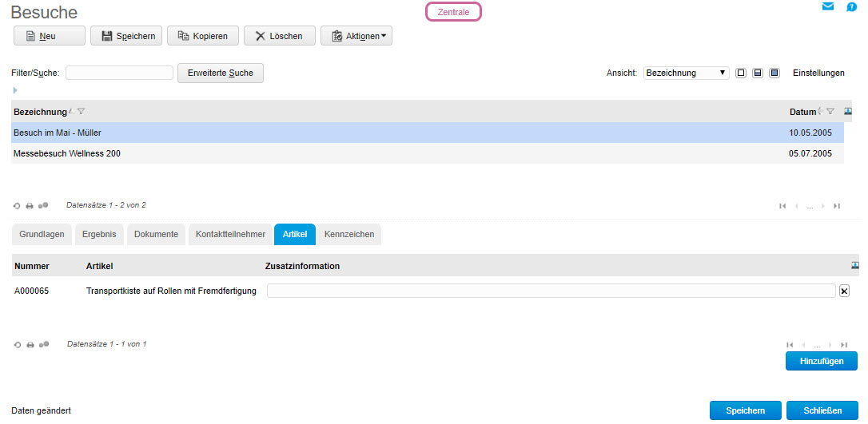Click the Datum column header
The width and height of the screenshot is (868, 424).
click(x=802, y=112)
